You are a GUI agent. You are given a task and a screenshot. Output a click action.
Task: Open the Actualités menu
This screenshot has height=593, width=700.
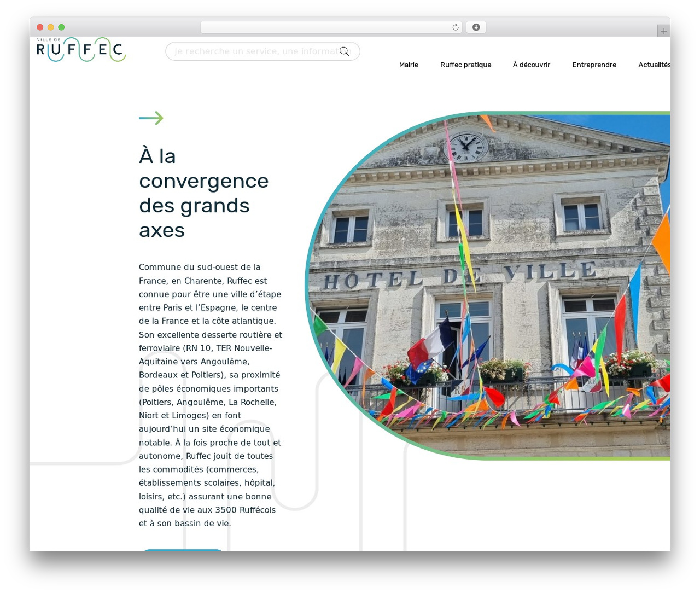pos(654,65)
